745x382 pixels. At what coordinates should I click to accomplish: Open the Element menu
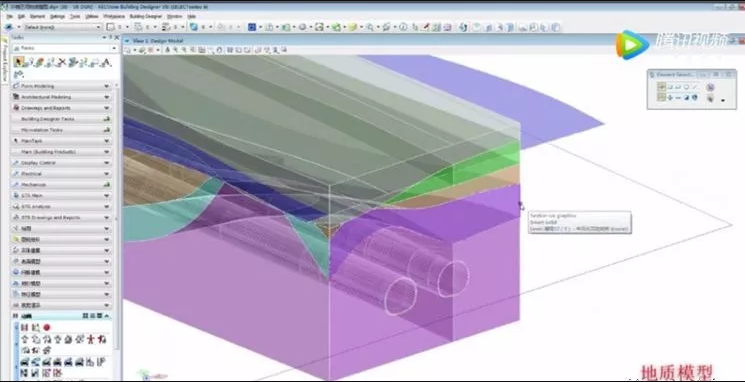(x=38, y=16)
